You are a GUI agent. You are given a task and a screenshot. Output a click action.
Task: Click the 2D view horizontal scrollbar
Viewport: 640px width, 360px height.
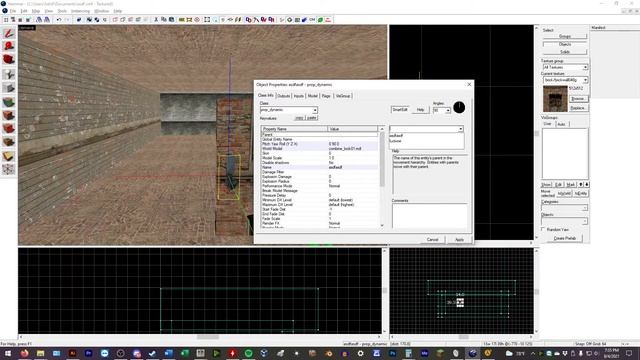[200, 337]
